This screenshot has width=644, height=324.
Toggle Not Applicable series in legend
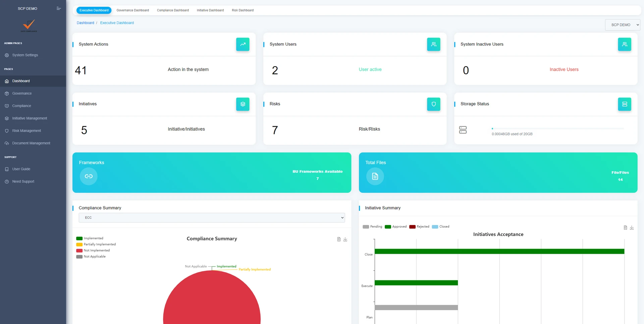(x=91, y=257)
